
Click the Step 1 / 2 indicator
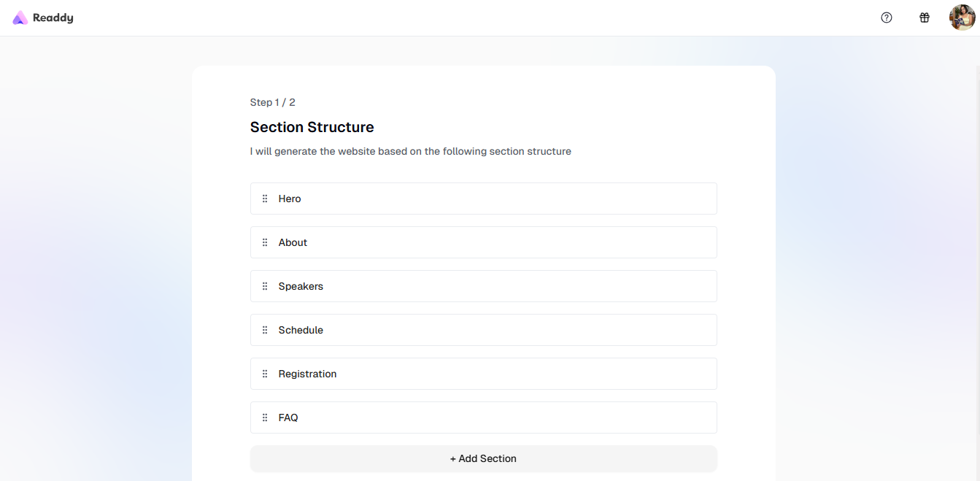point(273,102)
